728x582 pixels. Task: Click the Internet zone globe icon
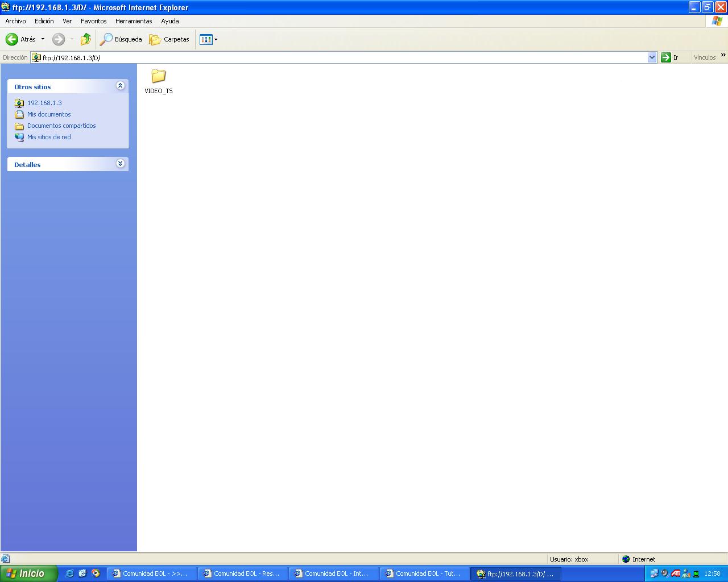tap(626, 559)
